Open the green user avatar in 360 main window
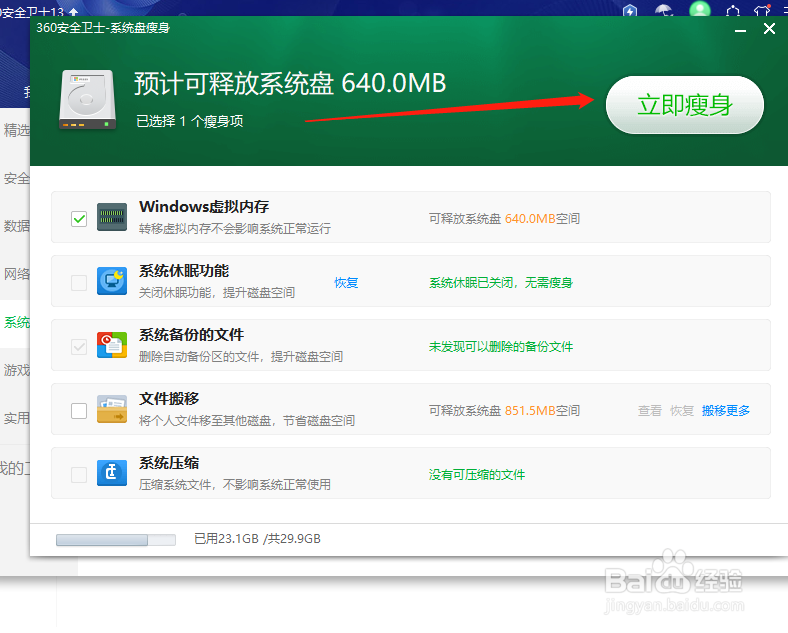 click(x=700, y=9)
